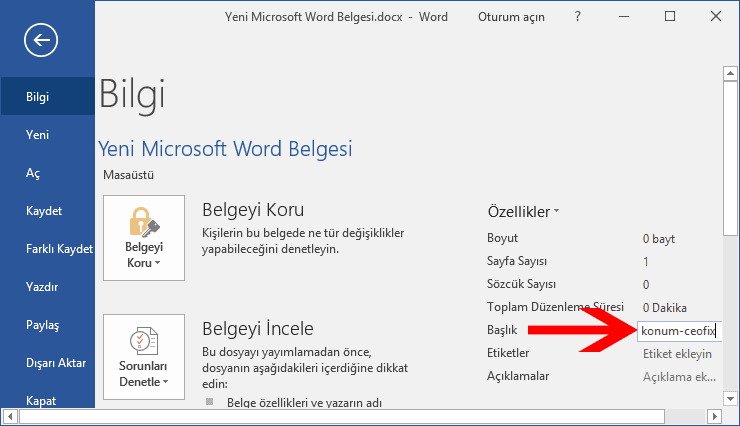Click the horizontal scrollbar right arrow
The width and height of the screenshot is (740, 426).
click(715, 417)
